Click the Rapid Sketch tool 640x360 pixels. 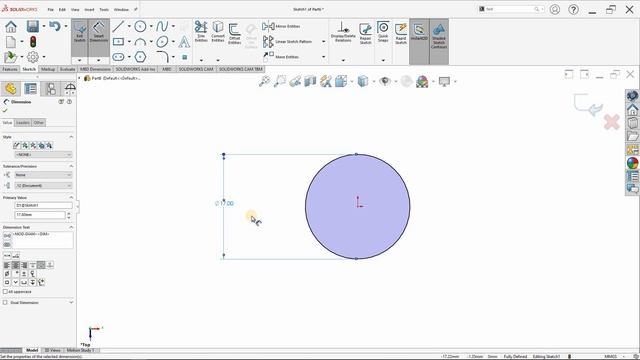click(x=401, y=33)
